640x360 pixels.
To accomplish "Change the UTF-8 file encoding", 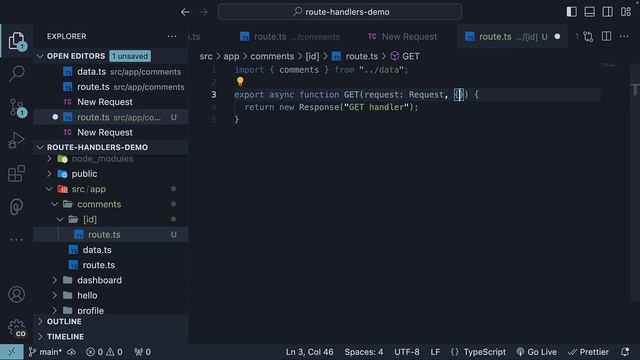I will point(407,352).
